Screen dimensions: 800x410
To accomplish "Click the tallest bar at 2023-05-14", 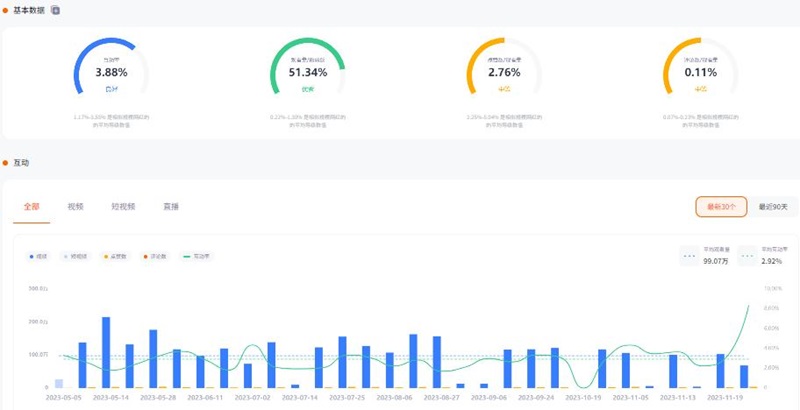I will [106, 352].
